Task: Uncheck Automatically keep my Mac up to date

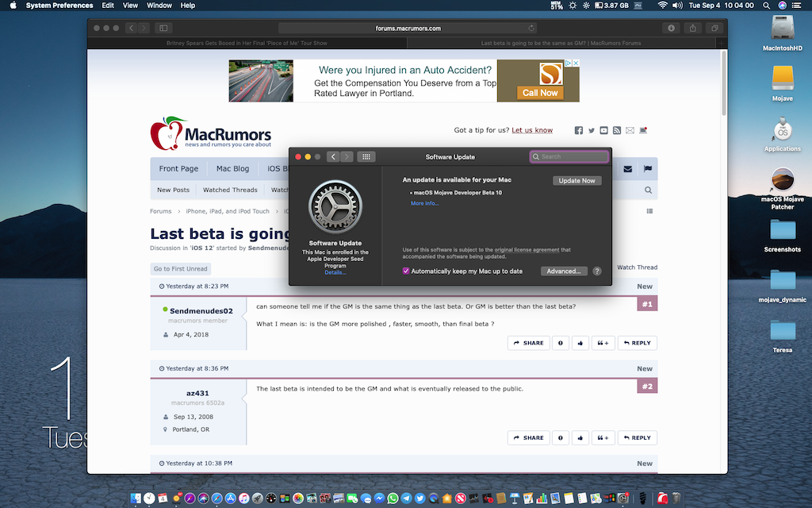Action: tap(406, 271)
